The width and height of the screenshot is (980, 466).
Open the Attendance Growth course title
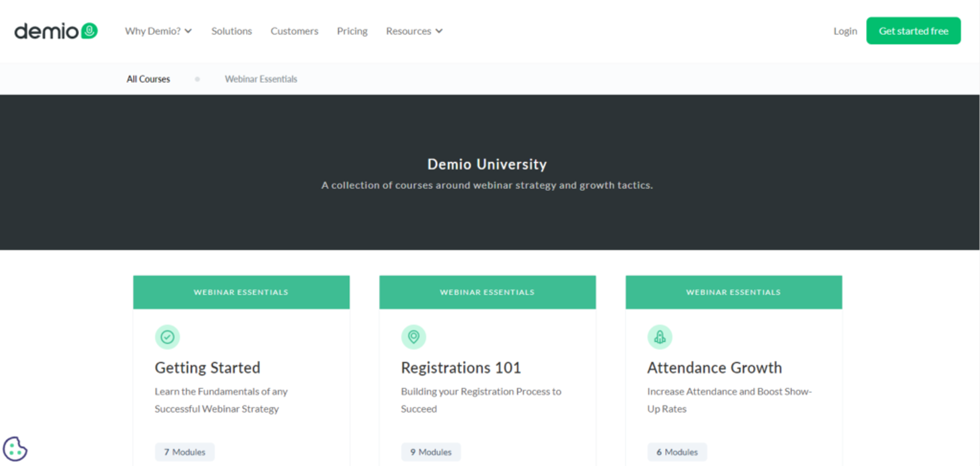(715, 367)
